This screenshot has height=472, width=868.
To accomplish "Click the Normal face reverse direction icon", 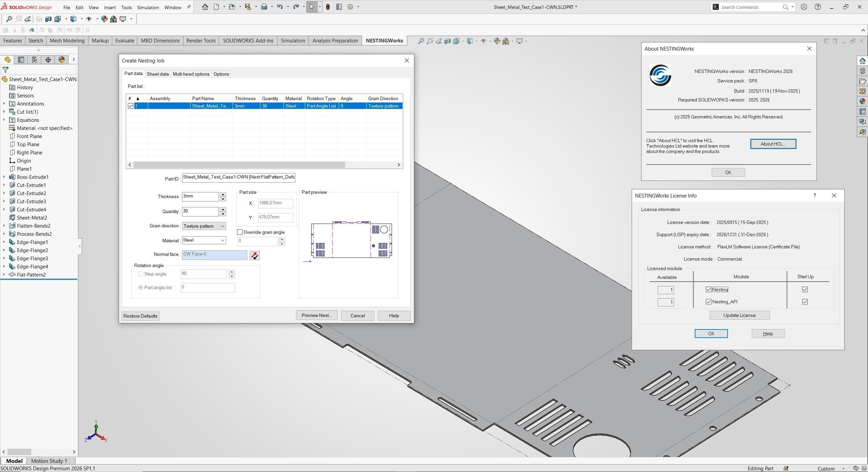I will 255,256.
